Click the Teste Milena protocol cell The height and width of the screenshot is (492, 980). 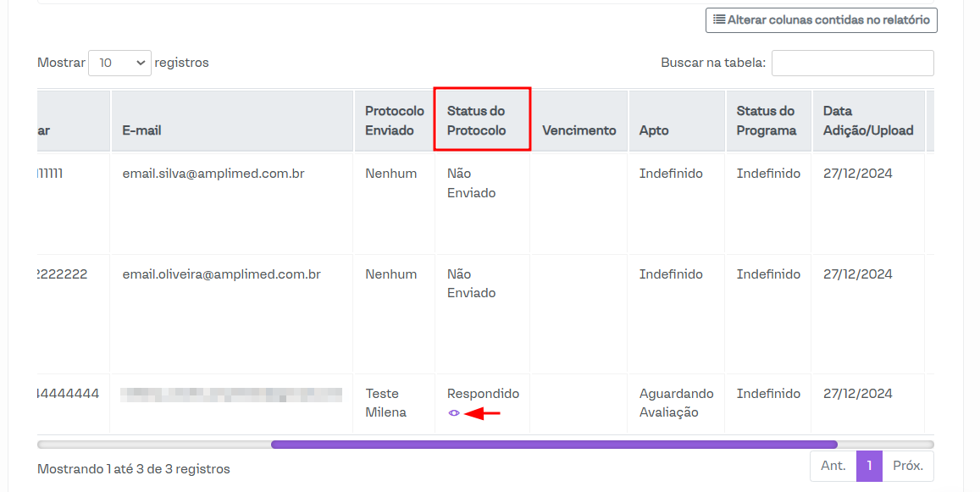[x=385, y=403]
